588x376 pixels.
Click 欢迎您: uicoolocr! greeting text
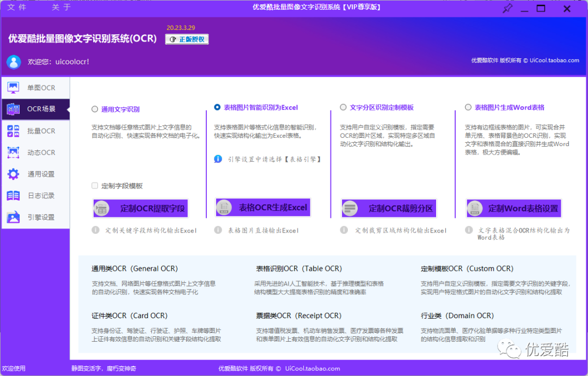click(58, 62)
